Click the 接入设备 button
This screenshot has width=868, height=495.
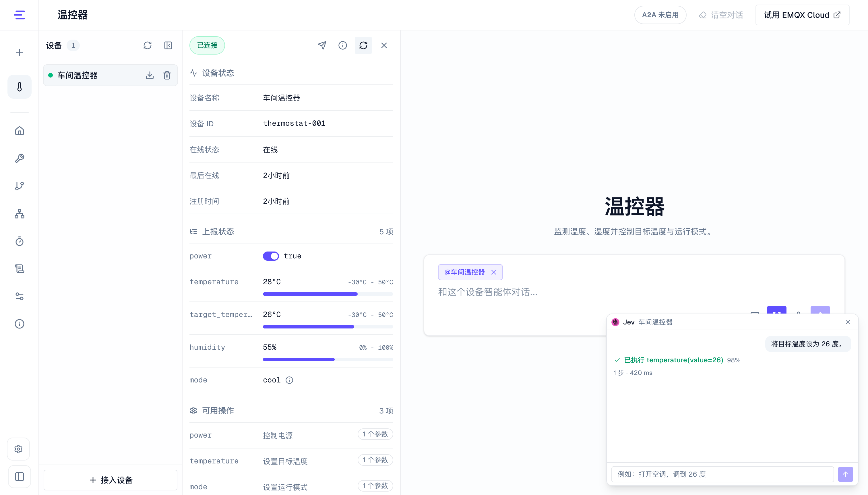tap(111, 480)
